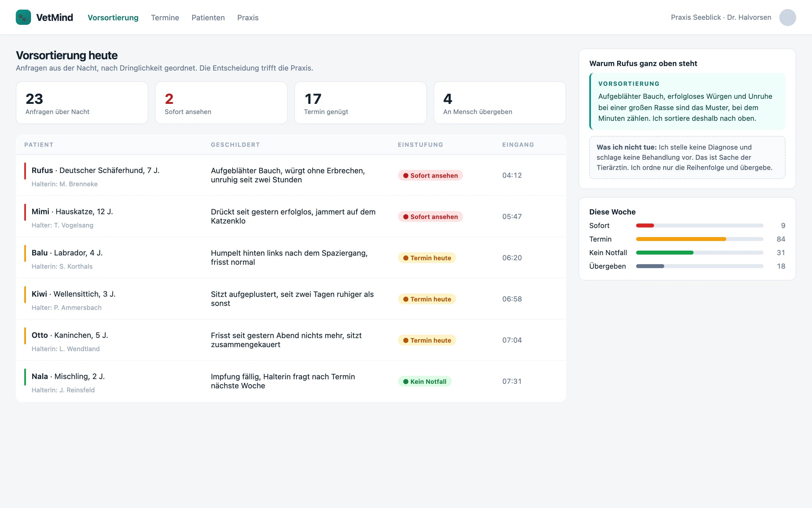This screenshot has width=812, height=508.
Task: Open the Vorsortierung tab
Action: click(x=113, y=17)
